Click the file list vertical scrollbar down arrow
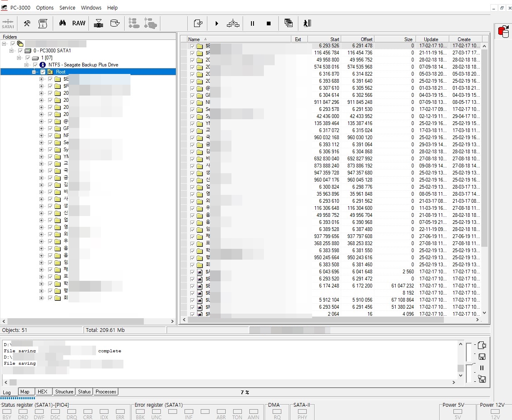Image resolution: width=512 pixels, height=420 pixels. point(484,313)
